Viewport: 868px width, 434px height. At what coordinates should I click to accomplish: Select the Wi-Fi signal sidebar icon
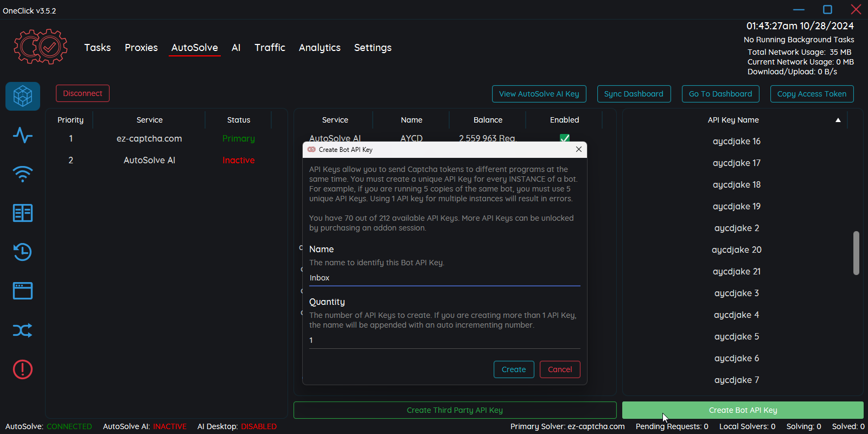pyautogui.click(x=23, y=174)
